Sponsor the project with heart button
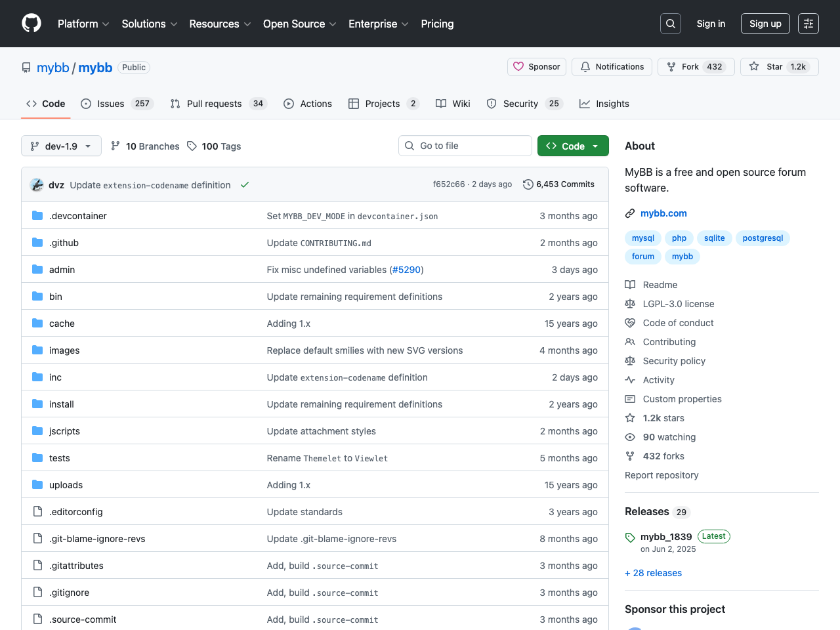Viewport: 840px width, 630px height. (536, 67)
